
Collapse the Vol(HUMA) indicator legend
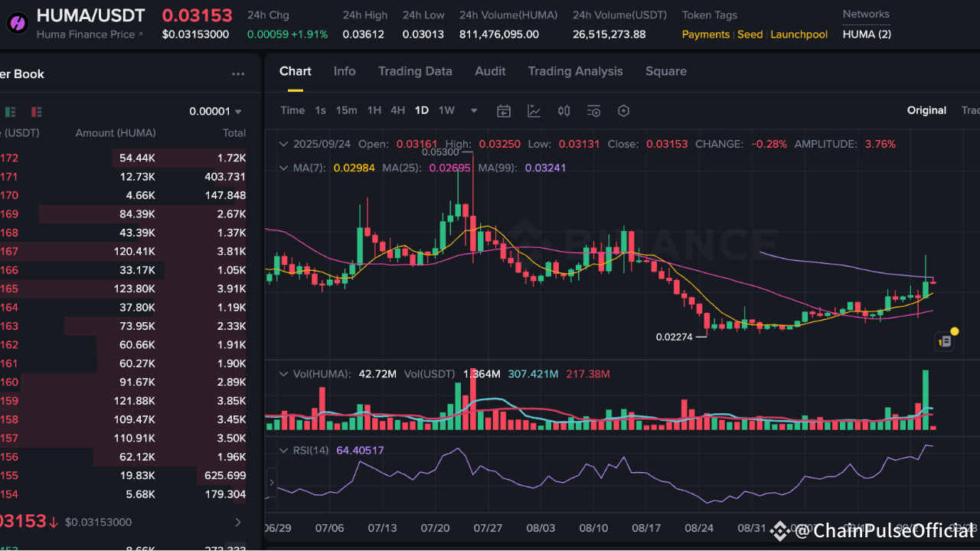click(x=284, y=374)
